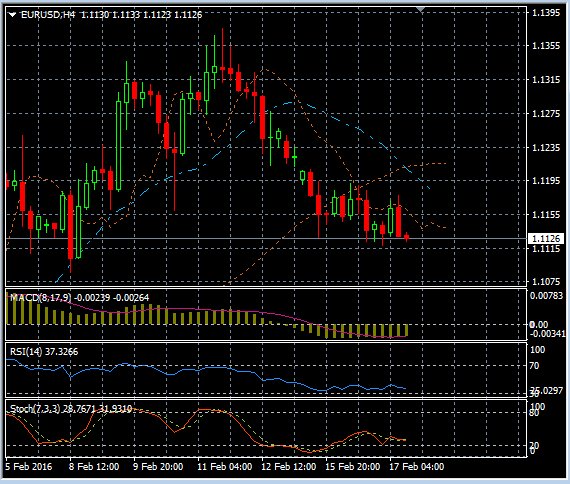Click the 11 Feb 04:00 time axis label
The width and height of the screenshot is (570, 484).
pos(225,467)
